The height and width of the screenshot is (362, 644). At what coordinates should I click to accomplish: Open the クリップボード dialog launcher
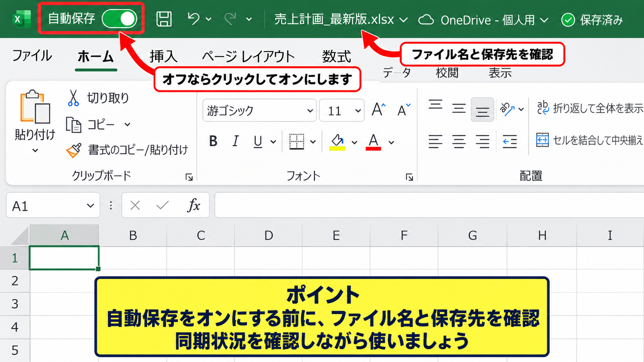point(189,177)
